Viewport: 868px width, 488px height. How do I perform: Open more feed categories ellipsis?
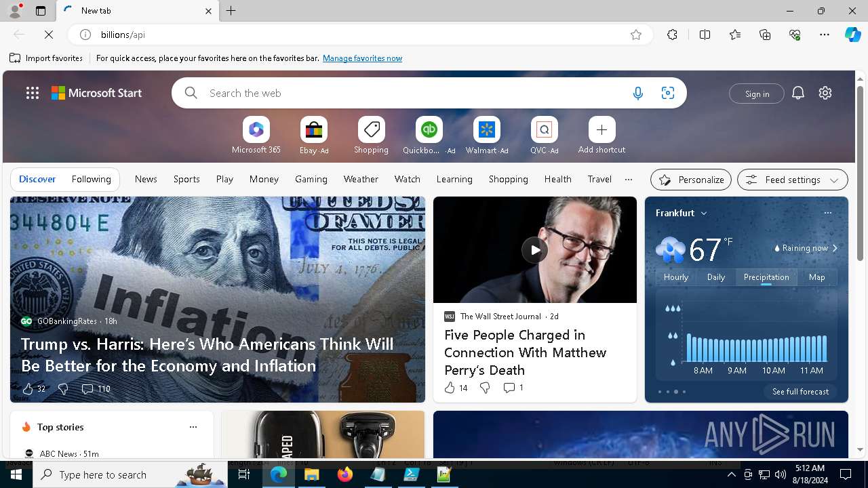coord(629,180)
